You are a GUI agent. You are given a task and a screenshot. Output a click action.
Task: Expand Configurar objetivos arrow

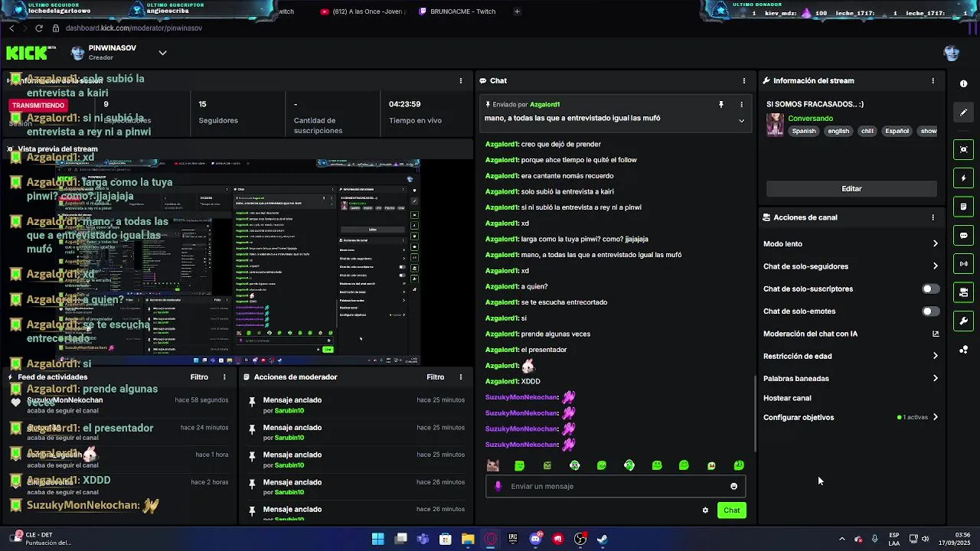click(935, 417)
